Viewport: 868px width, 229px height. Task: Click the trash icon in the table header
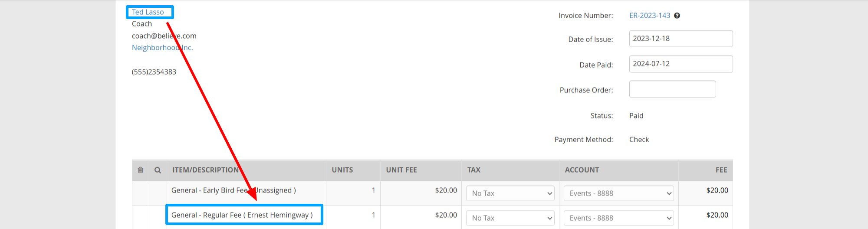click(140, 170)
